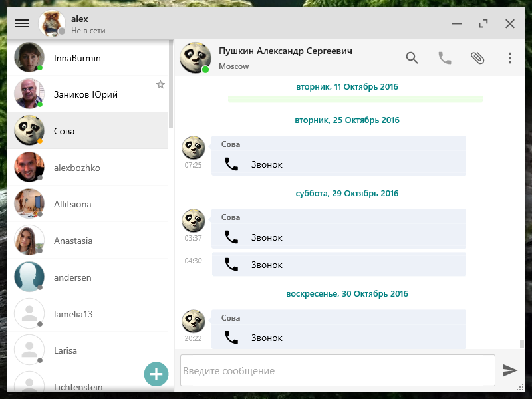Select the Anastasia contact
Image resolution: width=532 pixels, height=399 pixels.
(x=88, y=241)
